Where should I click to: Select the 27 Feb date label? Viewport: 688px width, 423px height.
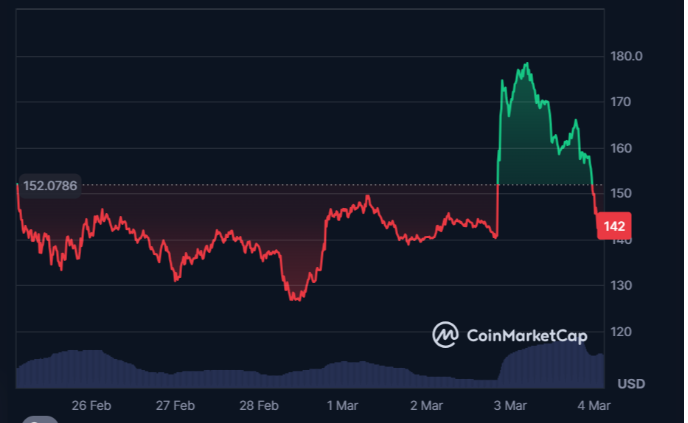[175, 406]
